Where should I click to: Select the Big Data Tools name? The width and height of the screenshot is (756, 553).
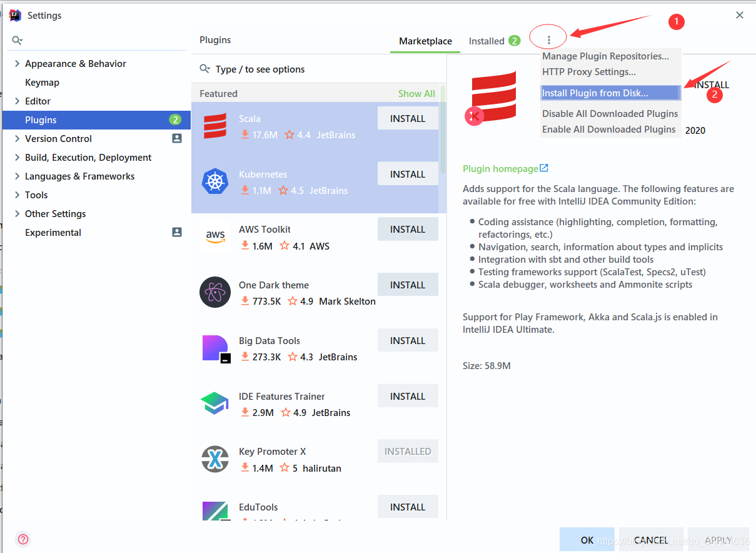pyautogui.click(x=270, y=340)
